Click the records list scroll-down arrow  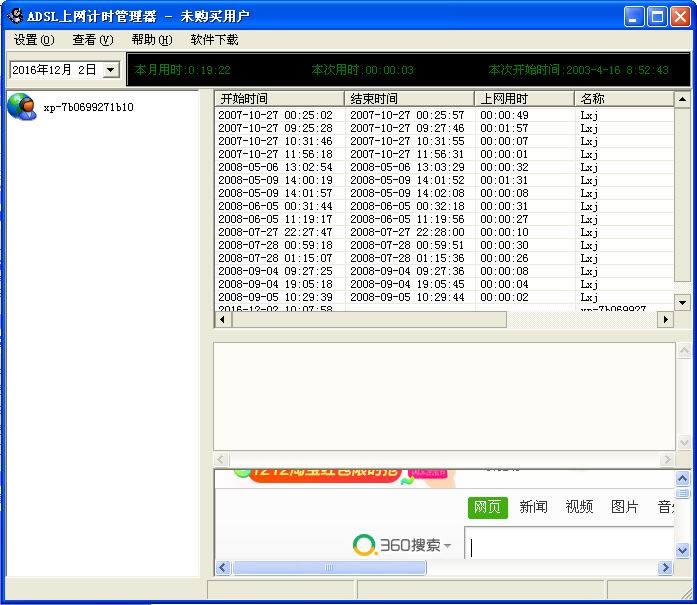(682, 303)
